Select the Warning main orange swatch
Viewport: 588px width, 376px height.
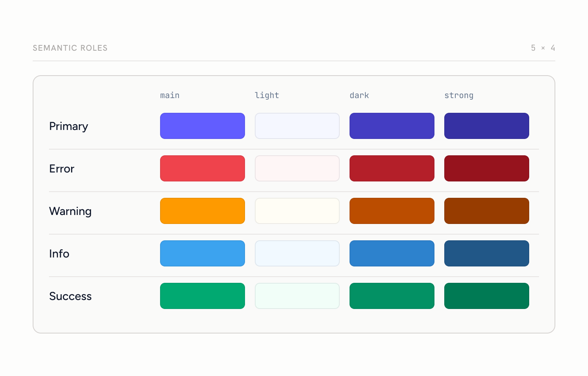203,211
